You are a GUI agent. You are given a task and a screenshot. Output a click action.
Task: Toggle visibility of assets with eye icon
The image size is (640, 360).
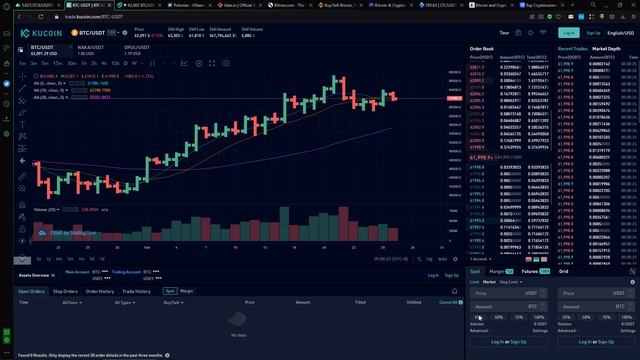point(53,275)
